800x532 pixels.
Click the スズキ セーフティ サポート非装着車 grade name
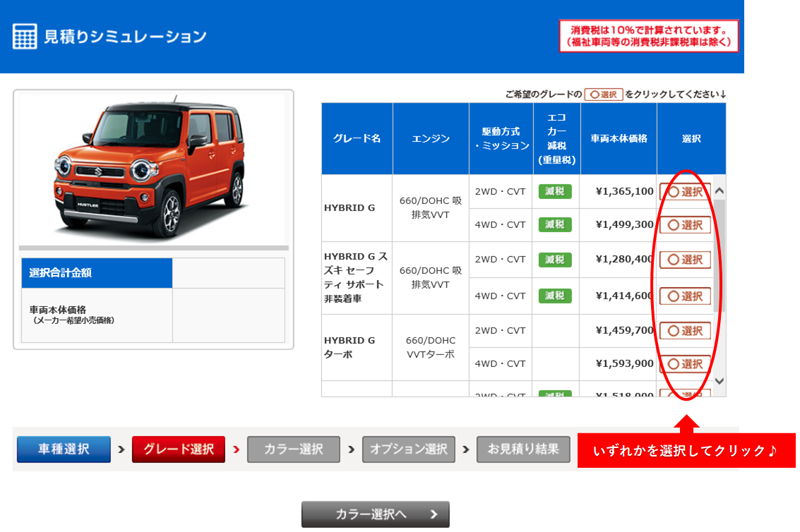[x=356, y=277]
